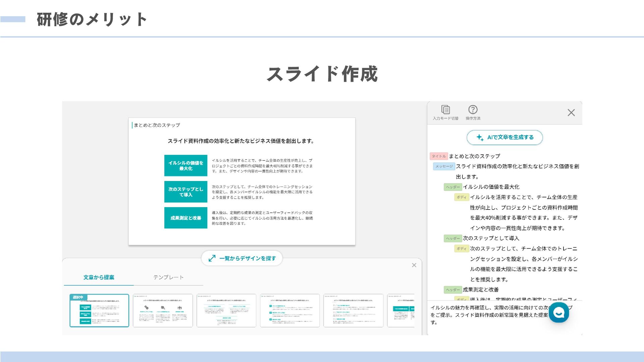This screenshot has width=644, height=362.
Task: Click title text まとめと次のステップ in outline
Action: click(x=474, y=156)
